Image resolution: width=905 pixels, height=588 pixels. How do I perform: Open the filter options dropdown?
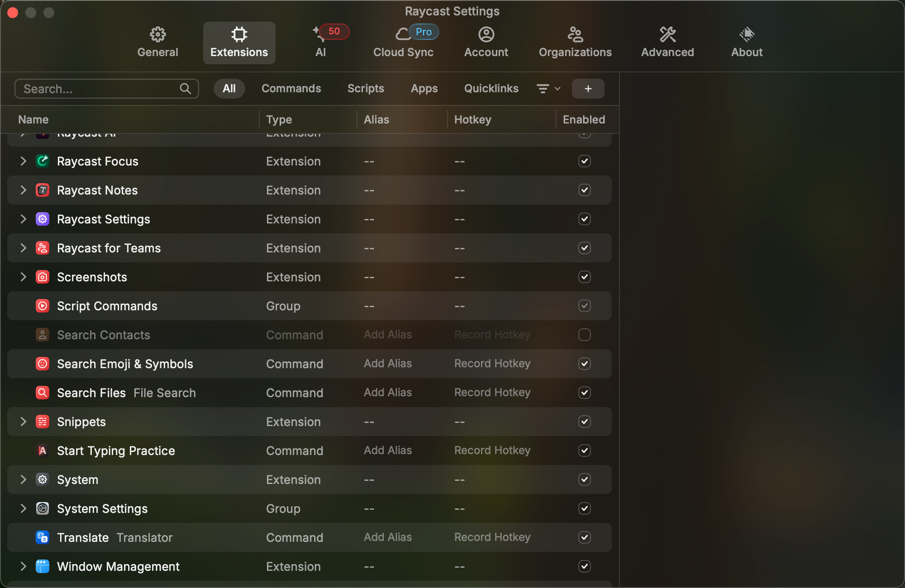[x=548, y=89]
